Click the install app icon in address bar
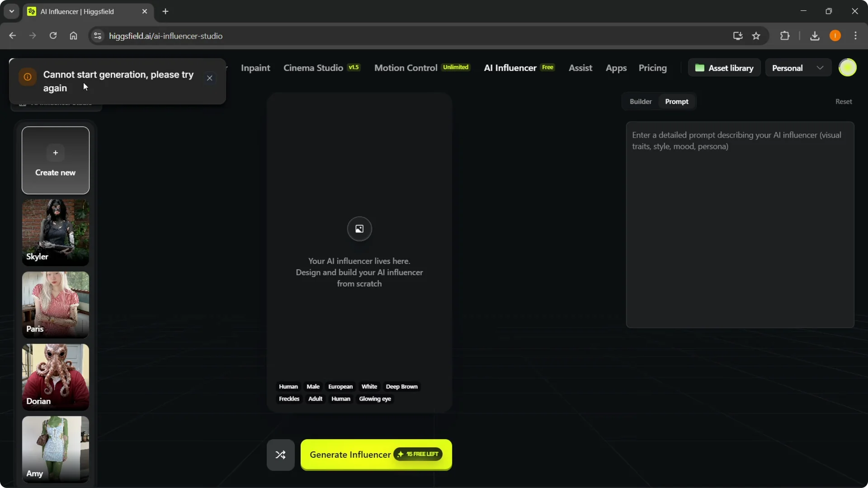Screen dimensions: 868x488 (737, 36)
